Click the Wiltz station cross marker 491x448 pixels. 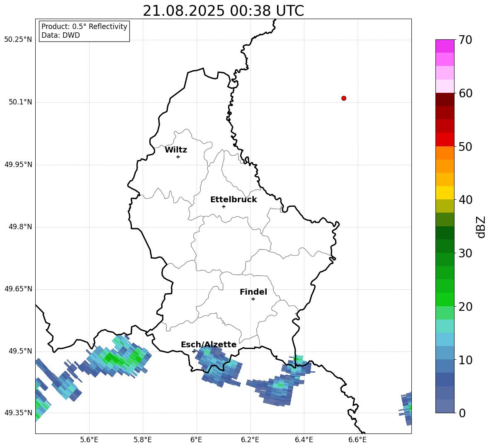point(178,157)
